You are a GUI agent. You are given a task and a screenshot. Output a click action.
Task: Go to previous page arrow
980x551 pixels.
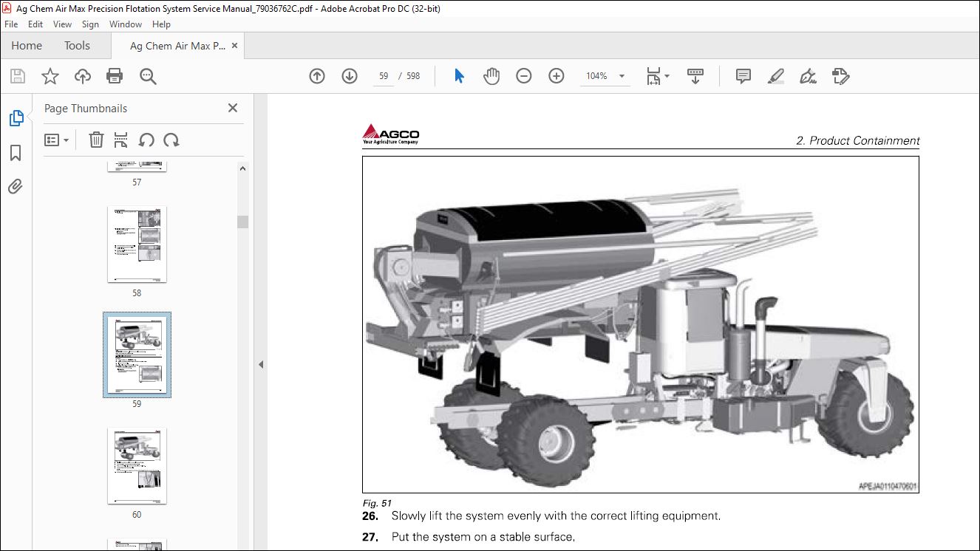point(317,76)
